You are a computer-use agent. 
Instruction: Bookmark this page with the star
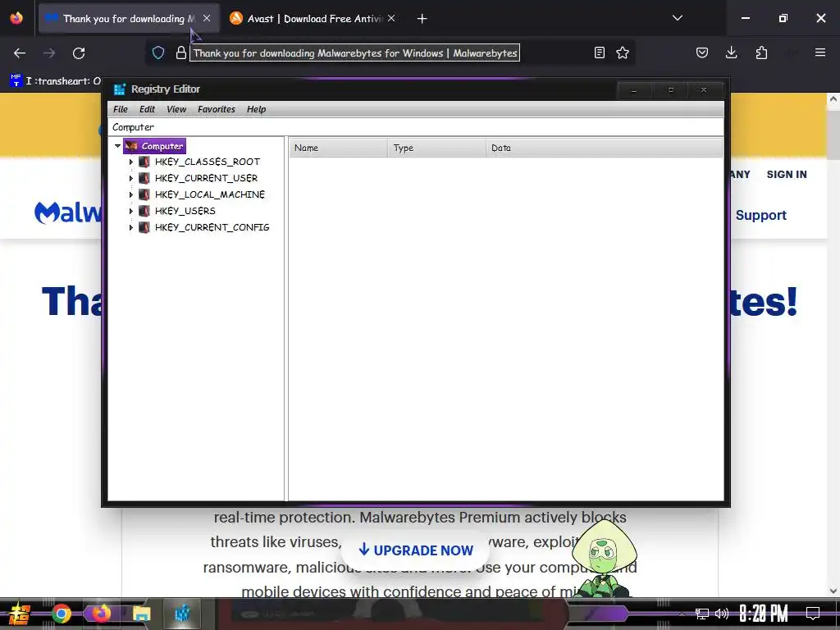coord(623,52)
